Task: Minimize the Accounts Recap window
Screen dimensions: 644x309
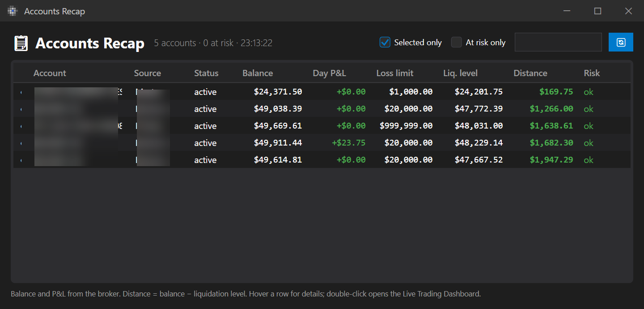Action: pos(567,11)
